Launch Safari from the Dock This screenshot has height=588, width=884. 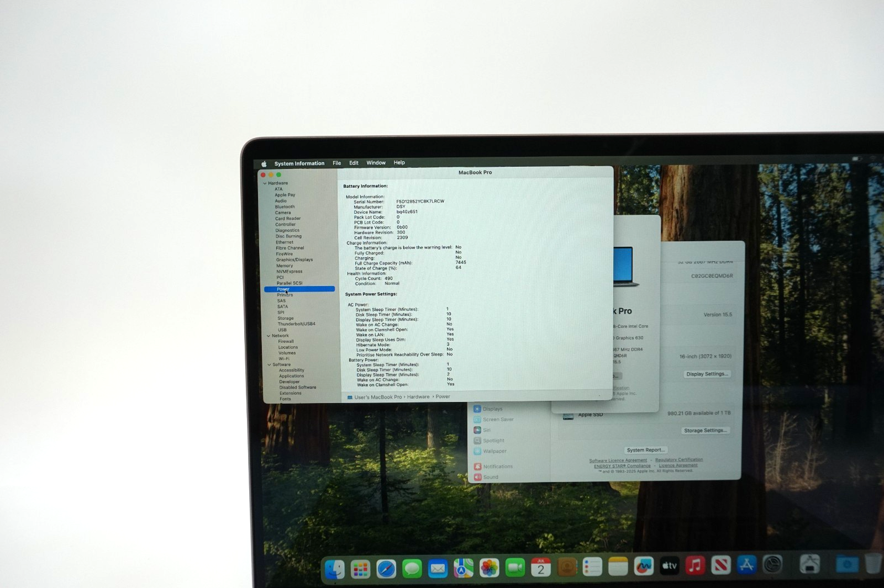(386, 569)
